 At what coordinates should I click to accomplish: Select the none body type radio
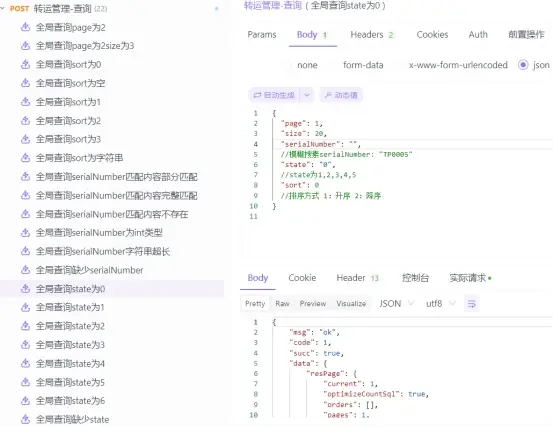pos(288,65)
